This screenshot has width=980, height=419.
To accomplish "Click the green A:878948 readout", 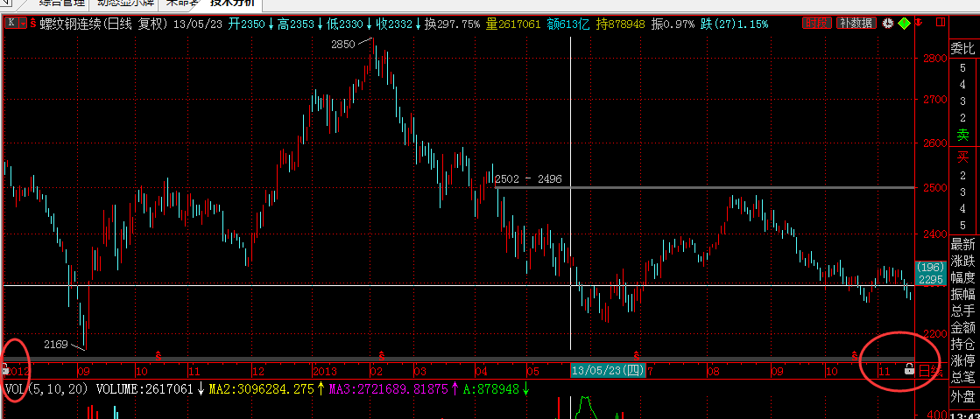I will click(x=490, y=389).
